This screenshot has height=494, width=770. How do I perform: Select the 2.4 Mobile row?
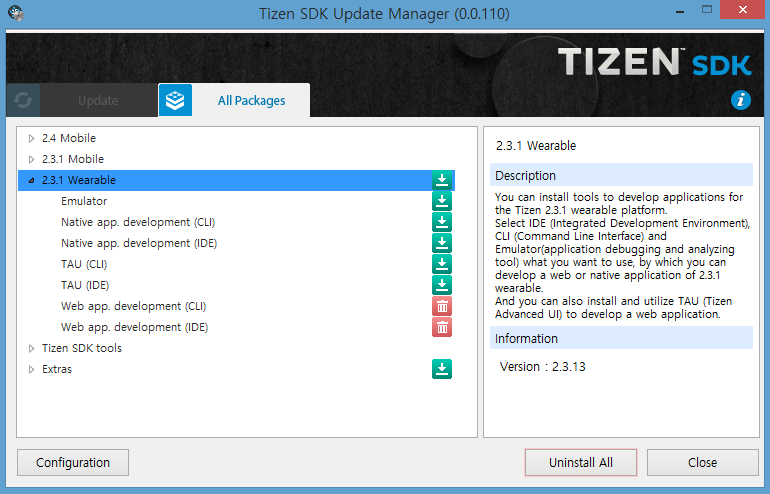tap(236, 138)
